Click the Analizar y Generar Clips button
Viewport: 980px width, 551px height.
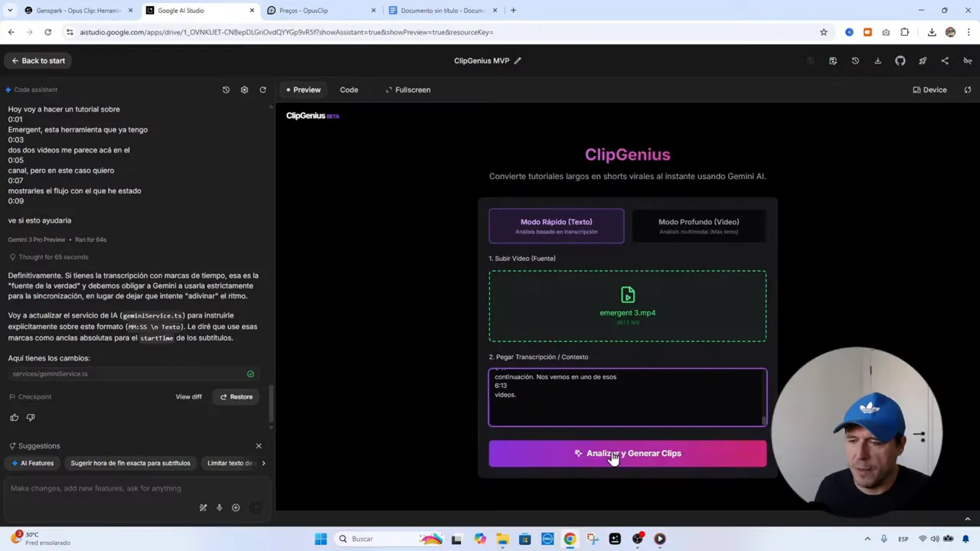(627, 453)
